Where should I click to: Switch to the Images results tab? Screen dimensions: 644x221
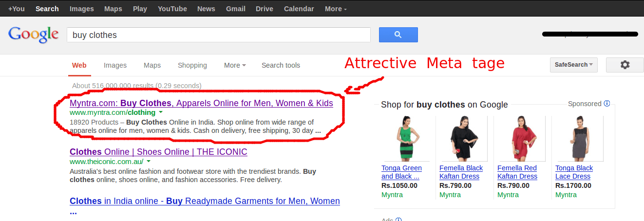coord(115,65)
